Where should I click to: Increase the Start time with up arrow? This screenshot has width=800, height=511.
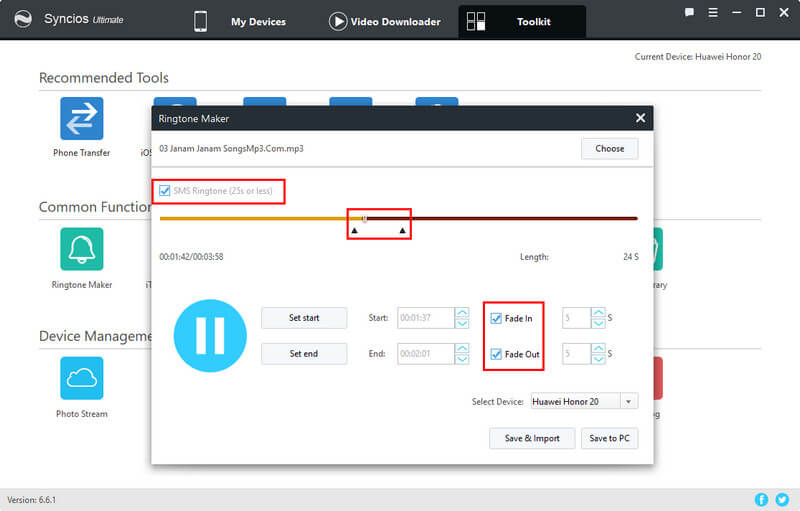[x=462, y=313]
